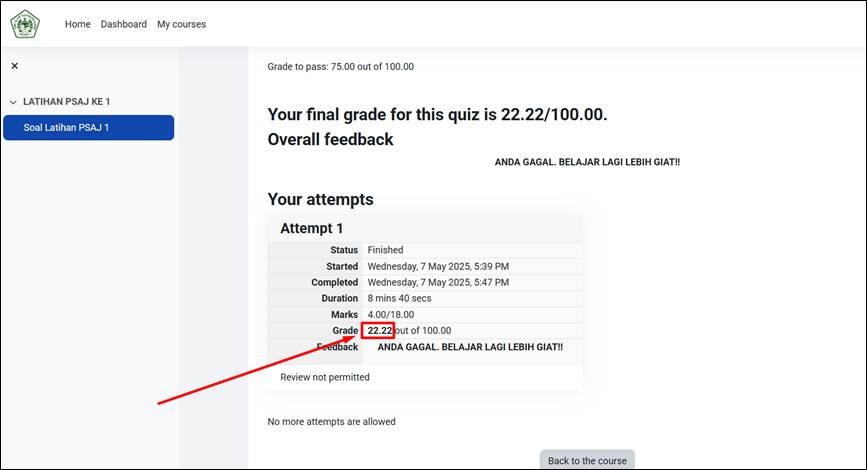Image resolution: width=867 pixels, height=470 pixels.
Task: Click the No more attempts are allowed notice
Action: (x=331, y=422)
